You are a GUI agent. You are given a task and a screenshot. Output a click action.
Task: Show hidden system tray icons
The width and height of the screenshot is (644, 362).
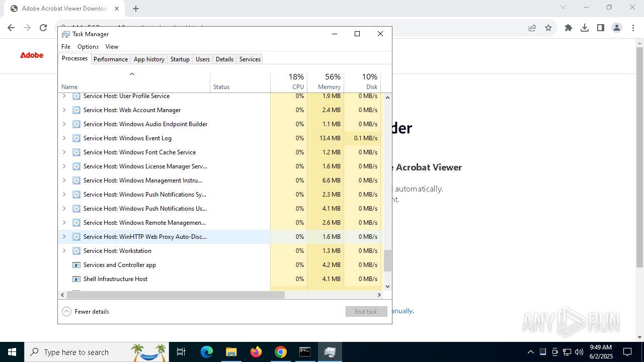click(531, 352)
